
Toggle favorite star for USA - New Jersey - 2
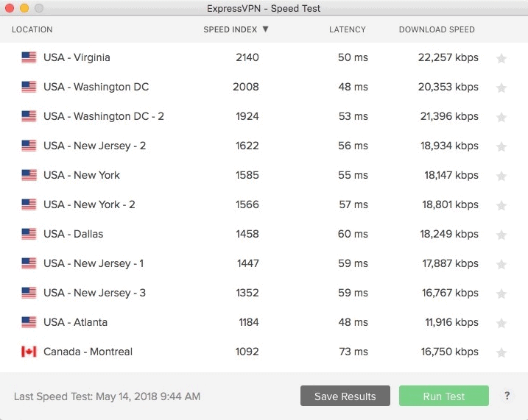tap(501, 146)
